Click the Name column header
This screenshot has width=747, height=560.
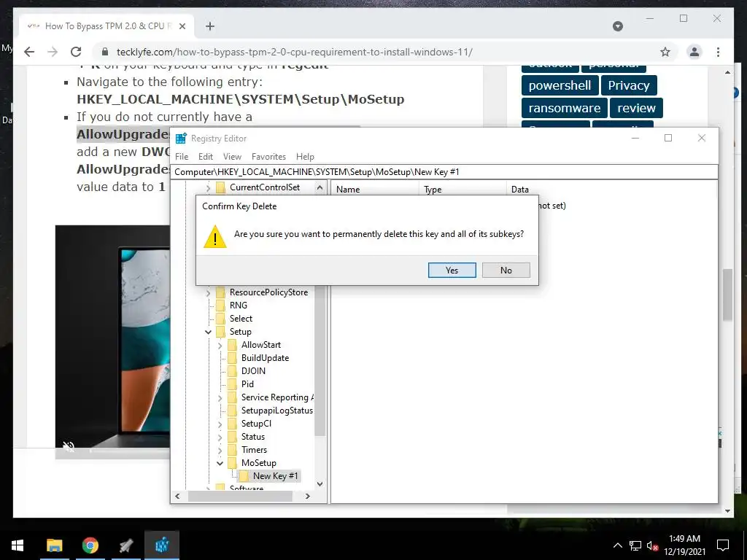[375, 189]
